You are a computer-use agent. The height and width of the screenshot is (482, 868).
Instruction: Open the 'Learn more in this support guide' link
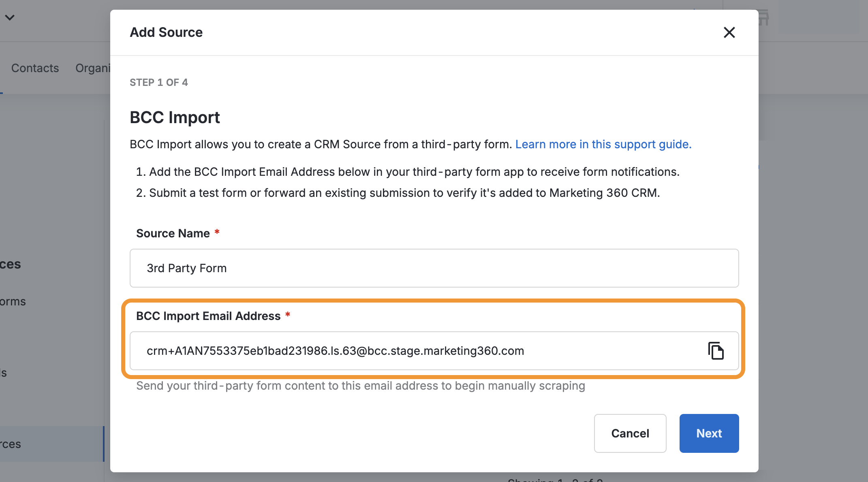coord(603,144)
